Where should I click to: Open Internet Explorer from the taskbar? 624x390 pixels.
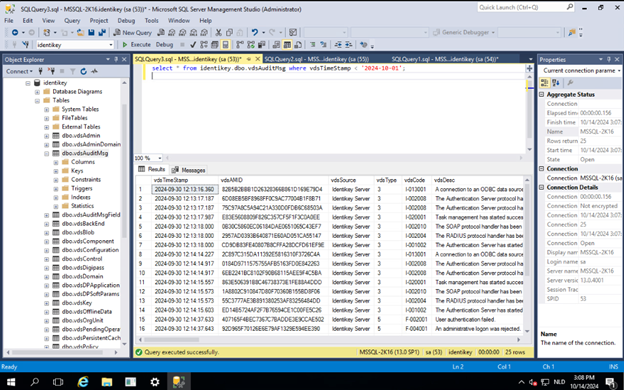83,382
